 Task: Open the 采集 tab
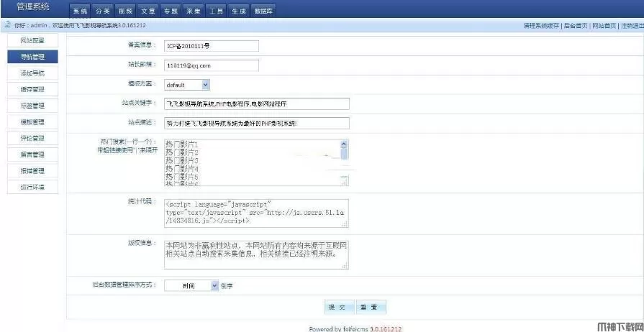193,11
